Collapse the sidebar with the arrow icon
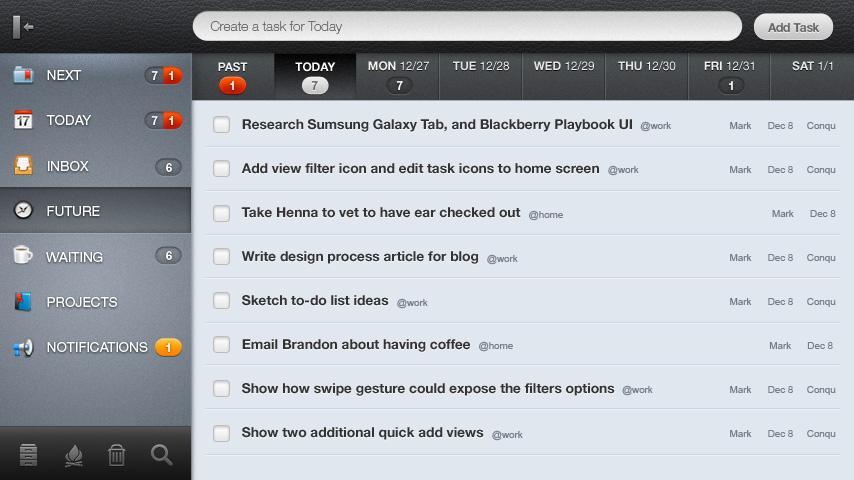This screenshot has height=480, width=854. tap(25, 27)
